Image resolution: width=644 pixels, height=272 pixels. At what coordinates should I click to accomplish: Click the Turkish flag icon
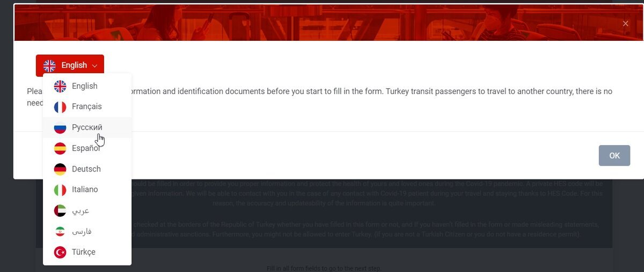60,252
